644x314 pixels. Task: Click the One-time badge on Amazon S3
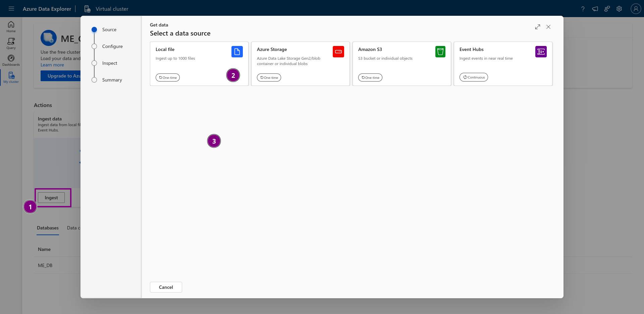370,77
